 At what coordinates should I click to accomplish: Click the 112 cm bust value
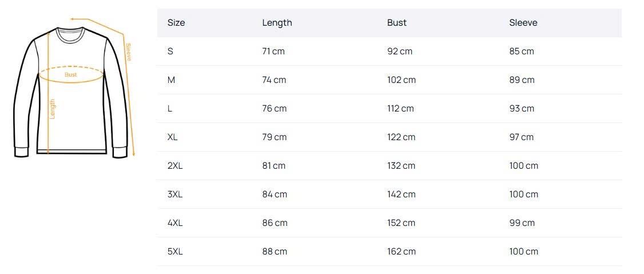(x=401, y=109)
